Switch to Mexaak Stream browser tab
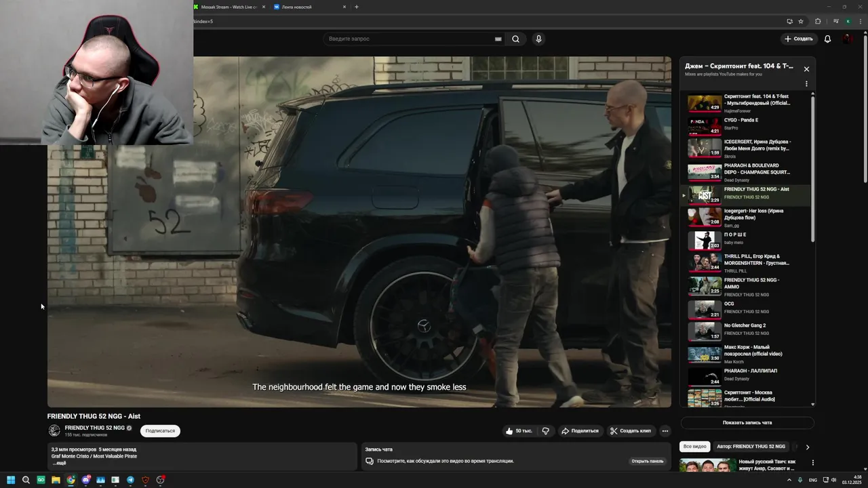This screenshot has height=488, width=868. (229, 7)
